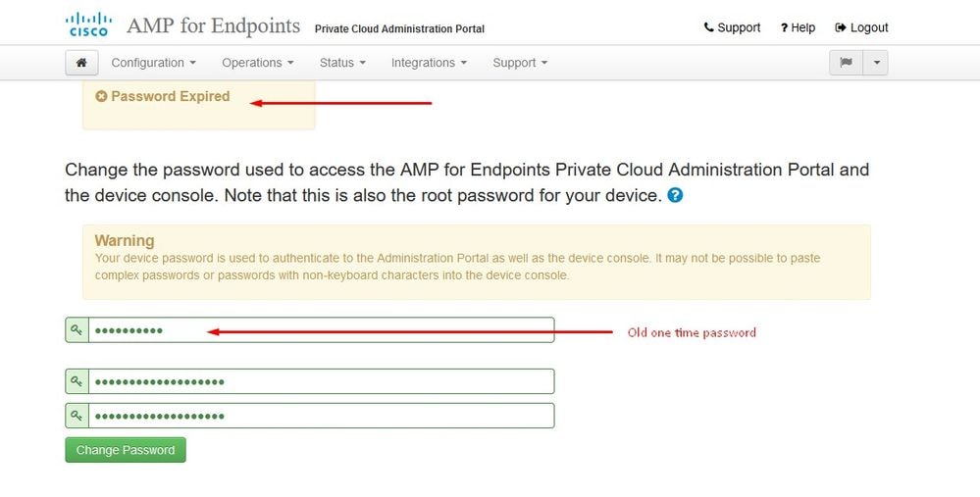Click the blue help question mark icon
Image resolution: width=980 pixels, height=497 pixels.
click(x=675, y=195)
